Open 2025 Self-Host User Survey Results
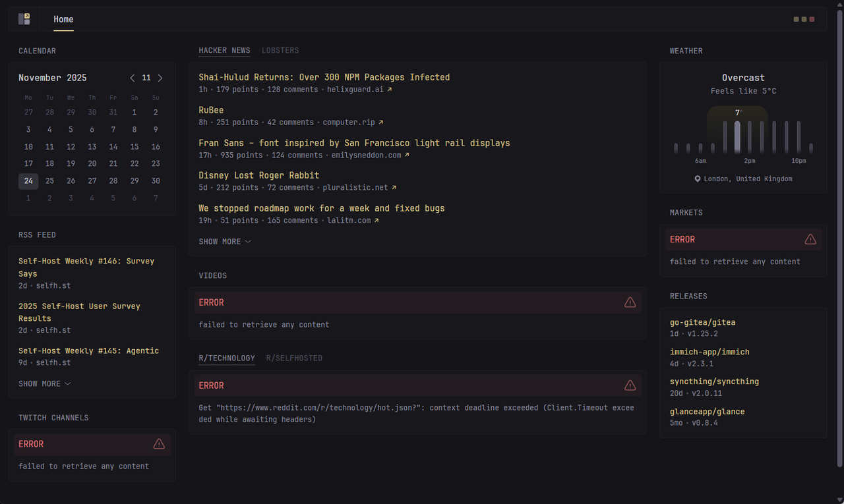This screenshot has width=844, height=504. 79,312
